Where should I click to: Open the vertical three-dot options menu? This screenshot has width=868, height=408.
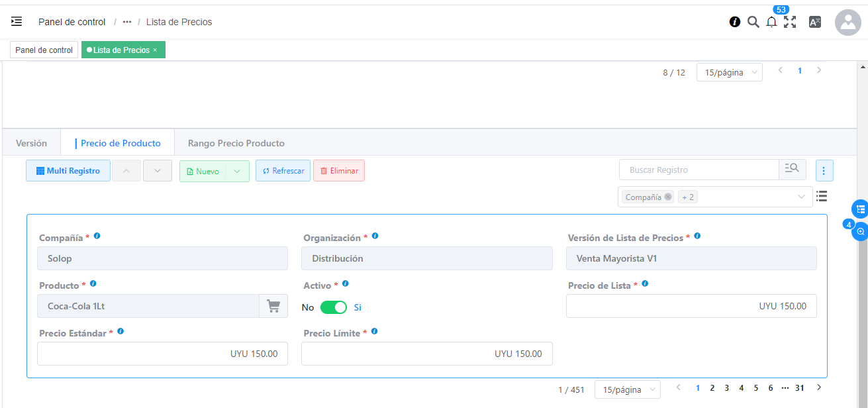click(824, 171)
